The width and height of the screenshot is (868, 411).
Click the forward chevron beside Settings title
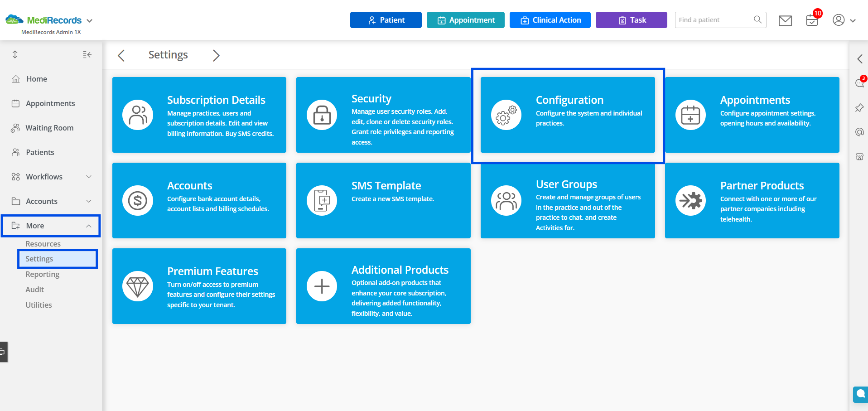[216, 55]
